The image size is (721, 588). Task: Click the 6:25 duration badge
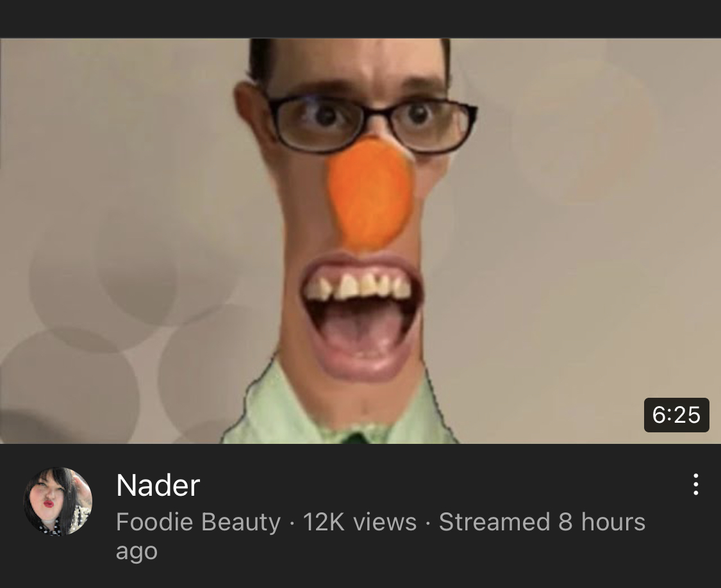[x=676, y=414]
